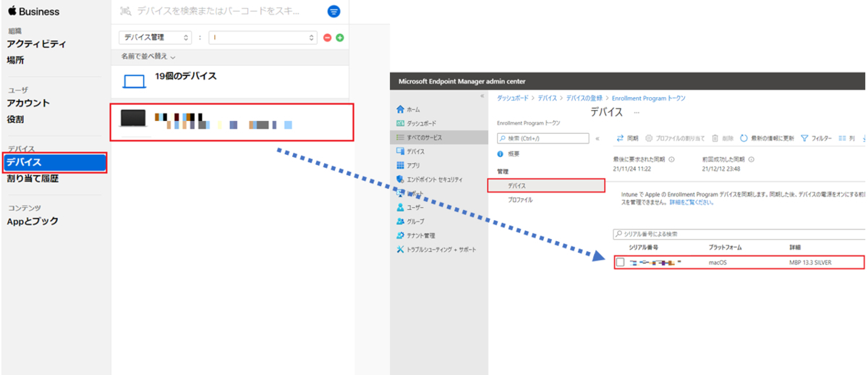Click info icon next to 最後に要求された同期
Screen dimensions: 868x375
[671, 159]
